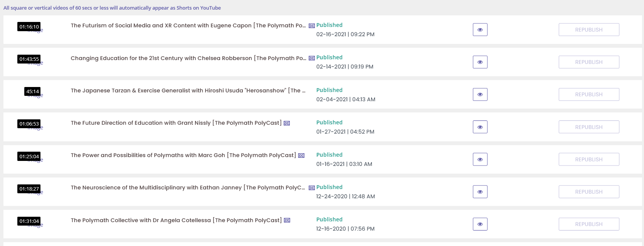Click eye icon for Eathan Janney episode
This screenshot has height=246, width=644.
tap(480, 192)
